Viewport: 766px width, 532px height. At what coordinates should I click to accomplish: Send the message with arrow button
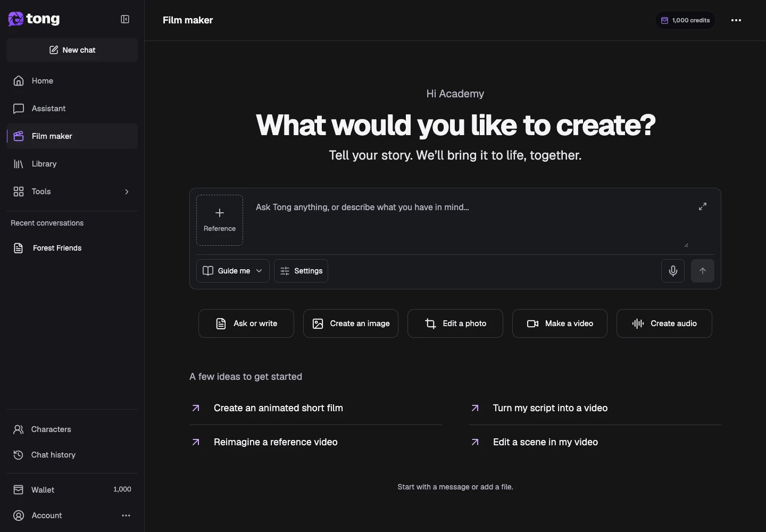(x=703, y=271)
